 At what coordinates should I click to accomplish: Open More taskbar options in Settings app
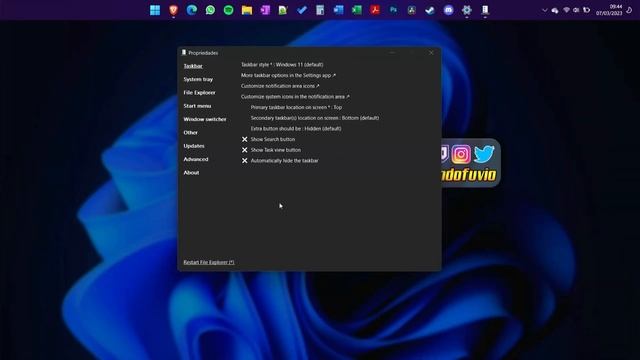[x=288, y=75]
